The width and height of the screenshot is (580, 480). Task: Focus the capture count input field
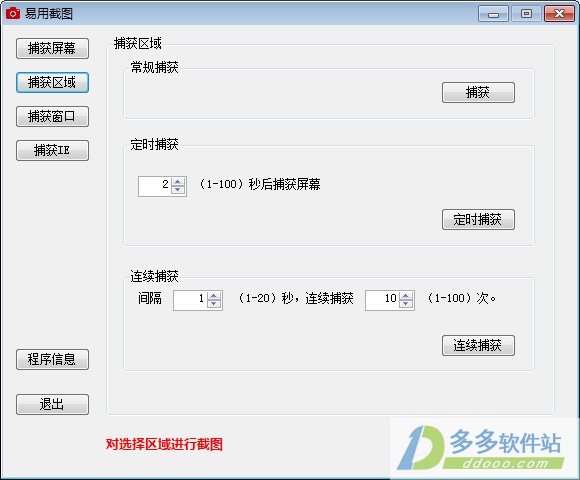pos(382,300)
